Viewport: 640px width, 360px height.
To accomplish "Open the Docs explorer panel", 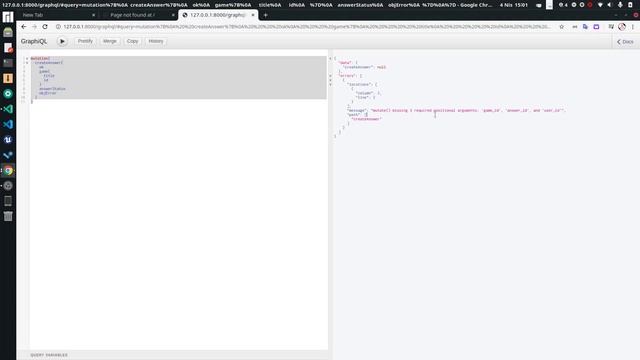I will pyautogui.click(x=625, y=42).
